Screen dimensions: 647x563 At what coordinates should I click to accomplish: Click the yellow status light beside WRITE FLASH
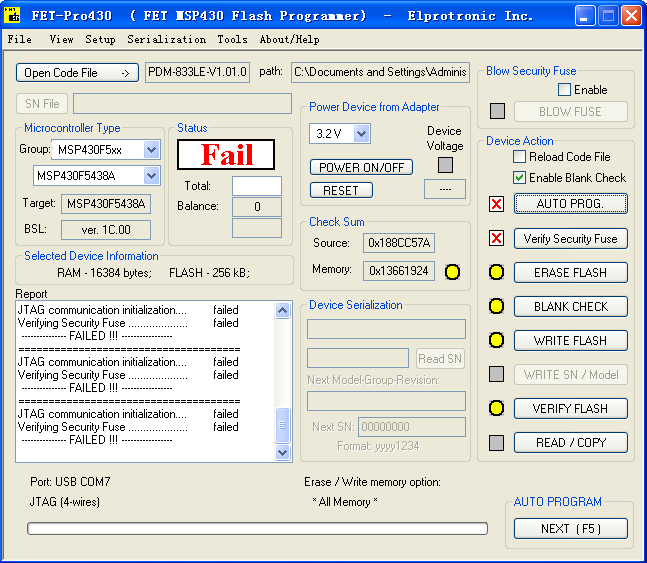tap(496, 340)
